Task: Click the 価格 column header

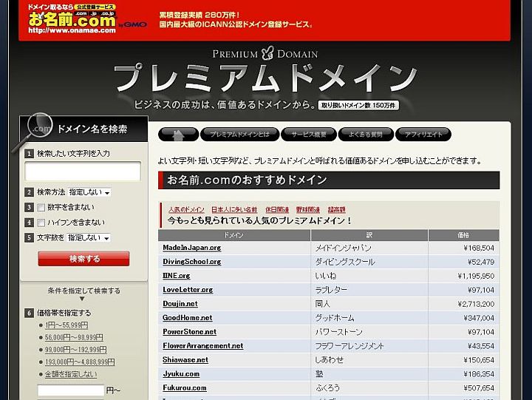Action: click(464, 235)
